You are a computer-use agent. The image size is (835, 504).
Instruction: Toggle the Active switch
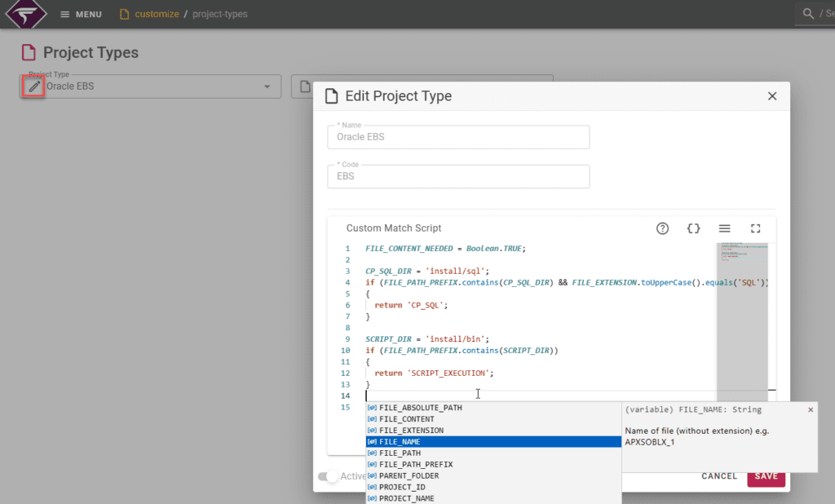(328, 476)
